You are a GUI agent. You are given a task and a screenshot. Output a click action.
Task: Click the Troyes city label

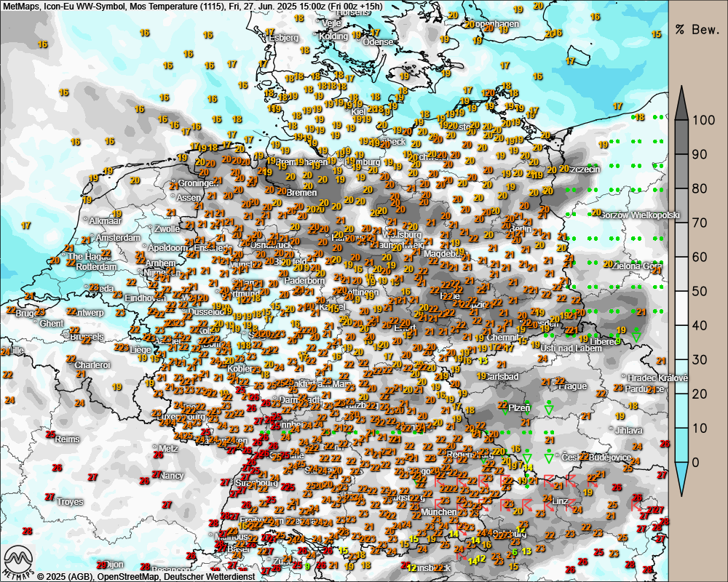click(70, 501)
